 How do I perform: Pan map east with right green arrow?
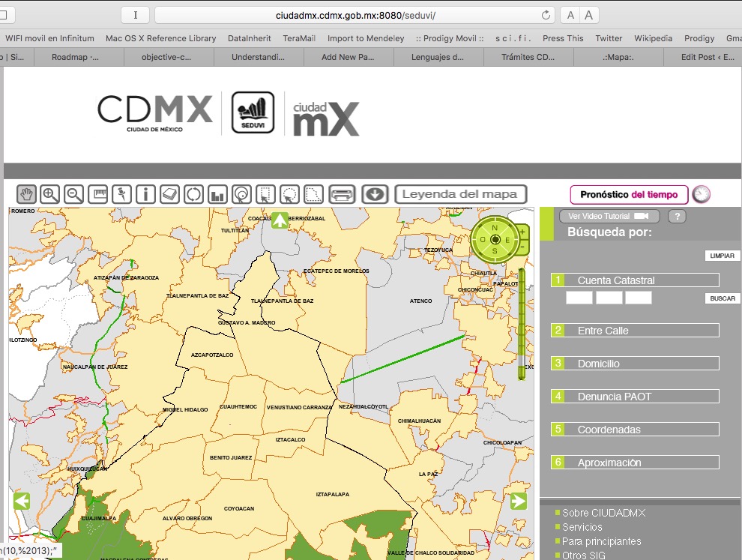tap(518, 501)
